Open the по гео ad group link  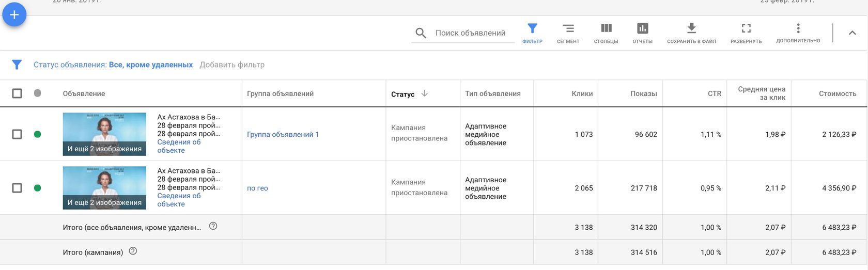[257, 188]
